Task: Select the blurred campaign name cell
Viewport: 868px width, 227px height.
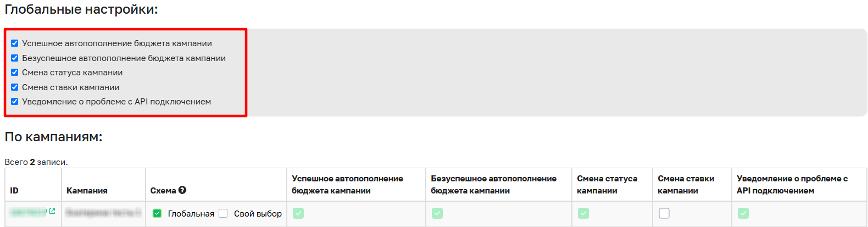Action: [103, 213]
